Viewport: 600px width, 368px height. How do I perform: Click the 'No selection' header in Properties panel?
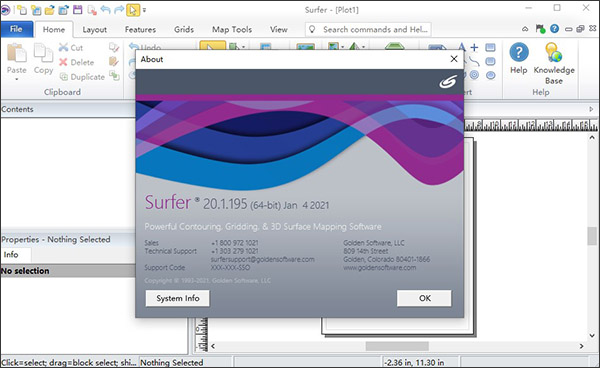pyautogui.click(x=68, y=271)
